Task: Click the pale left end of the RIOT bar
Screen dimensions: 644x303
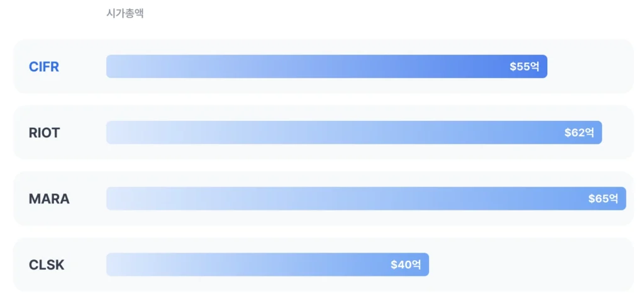Action: [x=116, y=133]
